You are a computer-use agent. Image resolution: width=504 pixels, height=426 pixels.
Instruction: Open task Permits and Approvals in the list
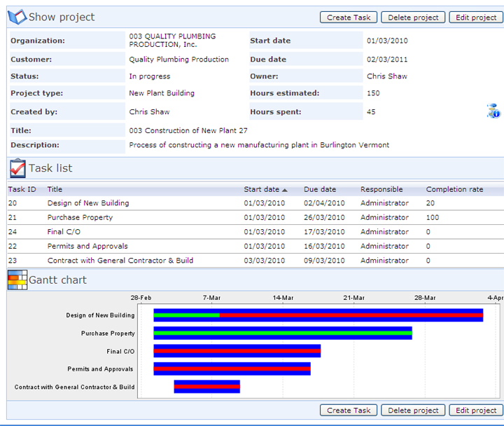tap(87, 246)
